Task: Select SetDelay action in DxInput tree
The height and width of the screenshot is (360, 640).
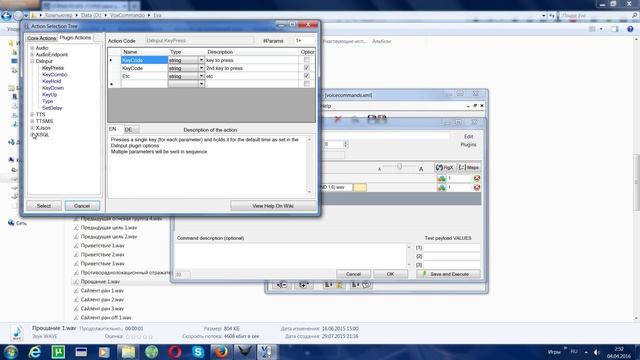Action: pyautogui.click(x=52, y=108)
